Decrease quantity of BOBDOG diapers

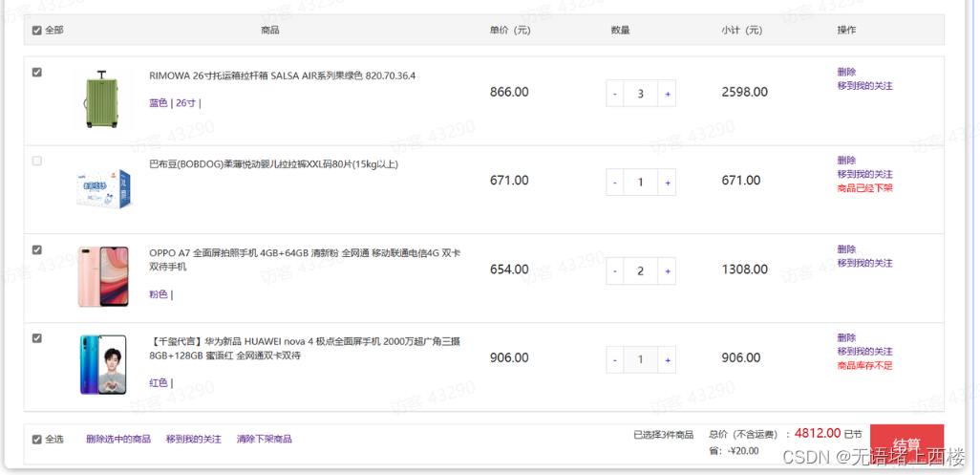615,183
